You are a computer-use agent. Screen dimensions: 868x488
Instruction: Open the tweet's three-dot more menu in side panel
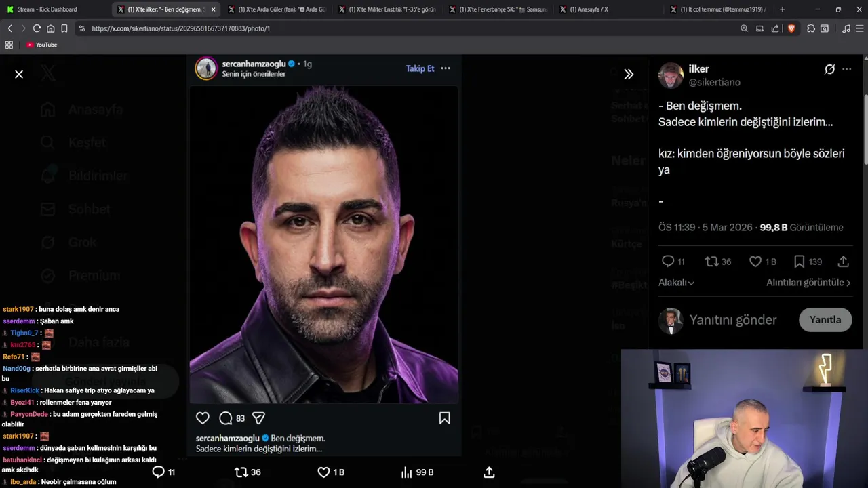846,69
